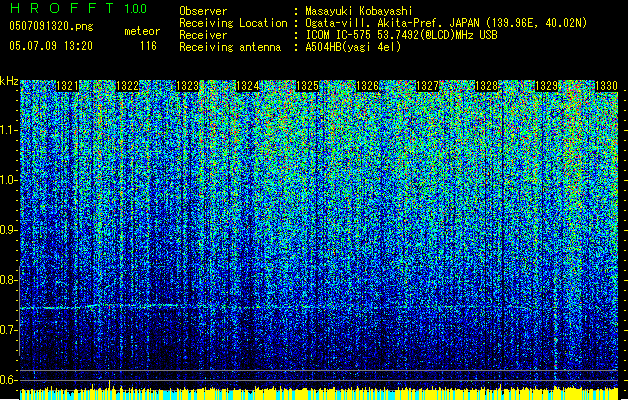Click the 1325 time marker

pos(308,87)
